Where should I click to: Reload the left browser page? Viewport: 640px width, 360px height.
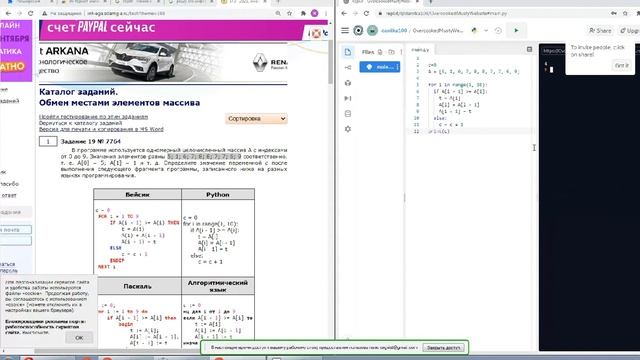pos(31,13)
